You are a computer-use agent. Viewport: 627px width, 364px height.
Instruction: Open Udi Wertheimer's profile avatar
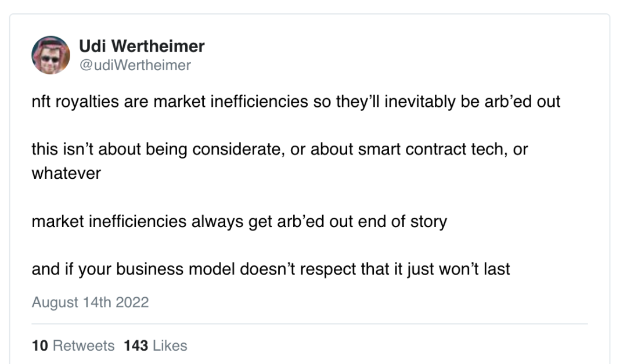tap(51, 55)
